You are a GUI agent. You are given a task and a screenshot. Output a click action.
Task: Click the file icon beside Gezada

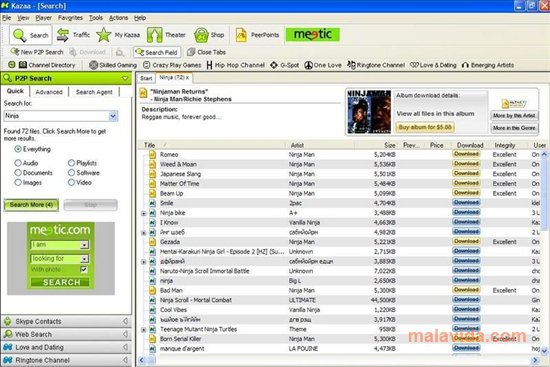152,242
